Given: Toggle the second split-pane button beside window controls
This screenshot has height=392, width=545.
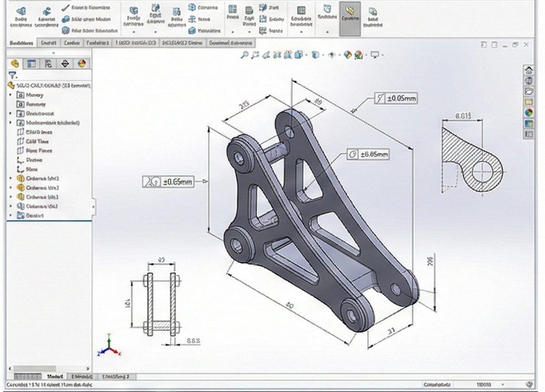Looking at the screenshot, I should [x=494, y=44].
